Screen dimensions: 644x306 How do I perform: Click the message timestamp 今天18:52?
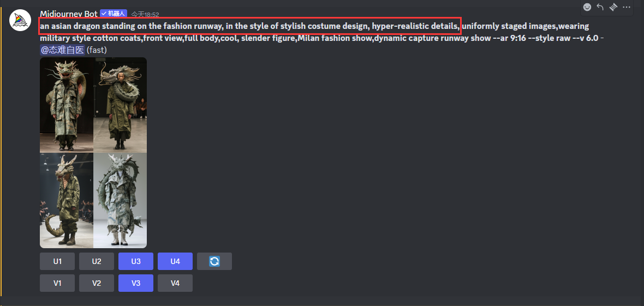145,14
